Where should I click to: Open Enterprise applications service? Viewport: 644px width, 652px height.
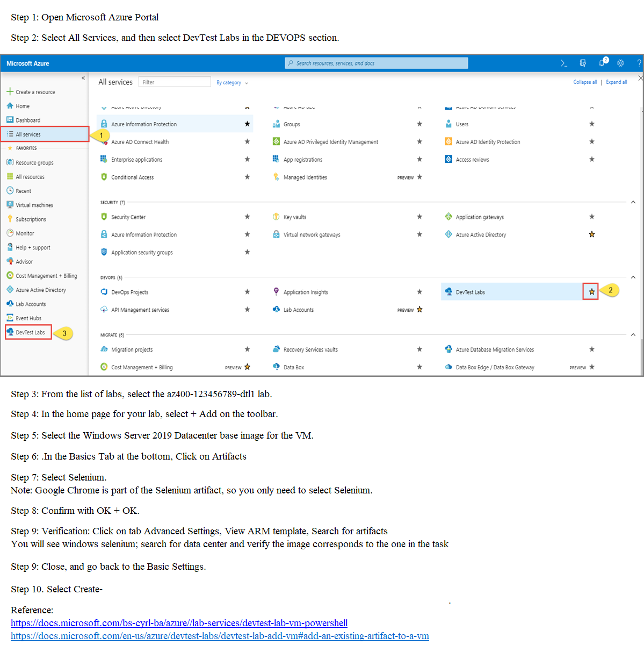137,160
